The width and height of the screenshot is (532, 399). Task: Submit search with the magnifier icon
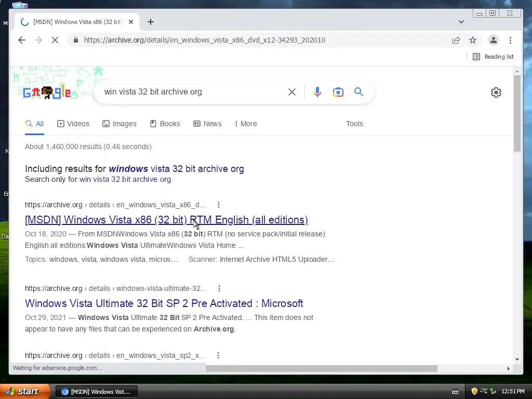tap(358, 92)
